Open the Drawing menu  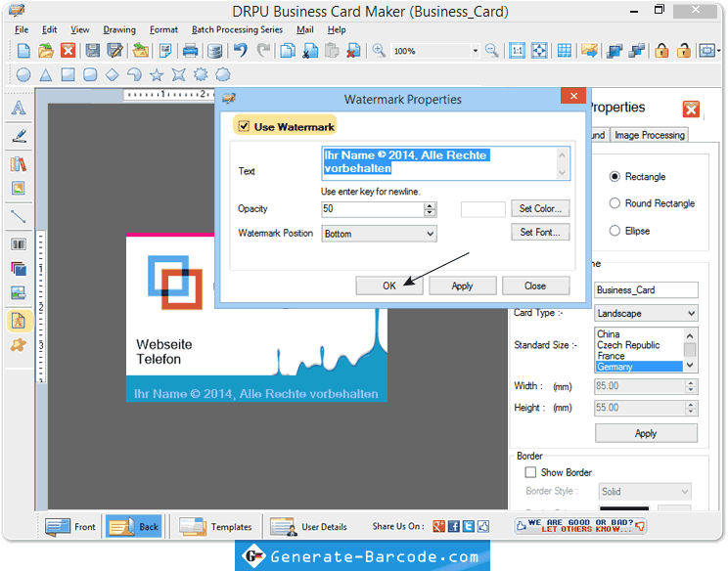[119, 29]
